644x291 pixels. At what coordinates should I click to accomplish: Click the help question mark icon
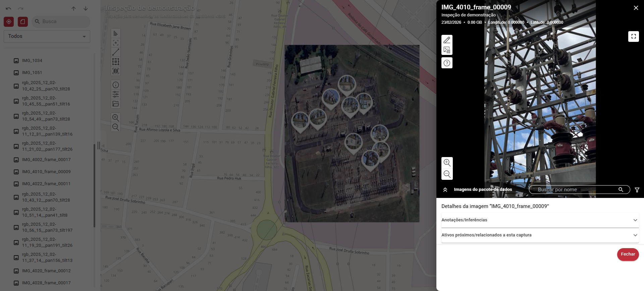[x=447, y=63]
